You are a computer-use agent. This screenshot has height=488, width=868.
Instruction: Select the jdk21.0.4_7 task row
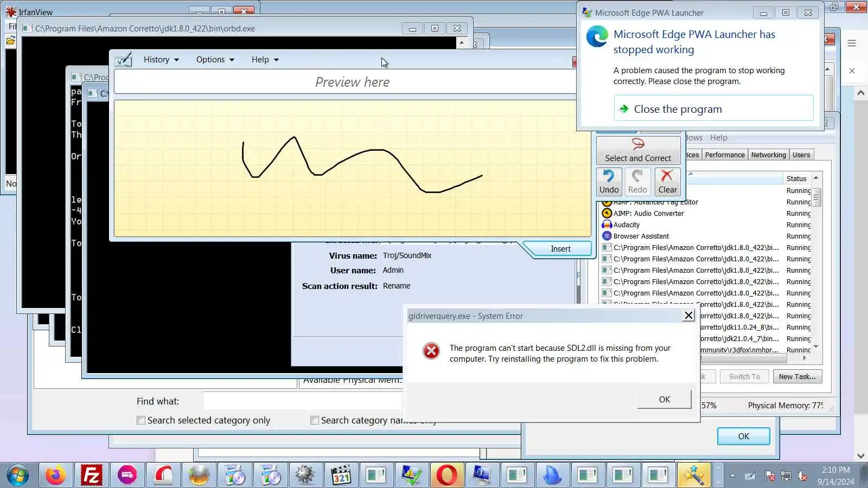point(757,339)
